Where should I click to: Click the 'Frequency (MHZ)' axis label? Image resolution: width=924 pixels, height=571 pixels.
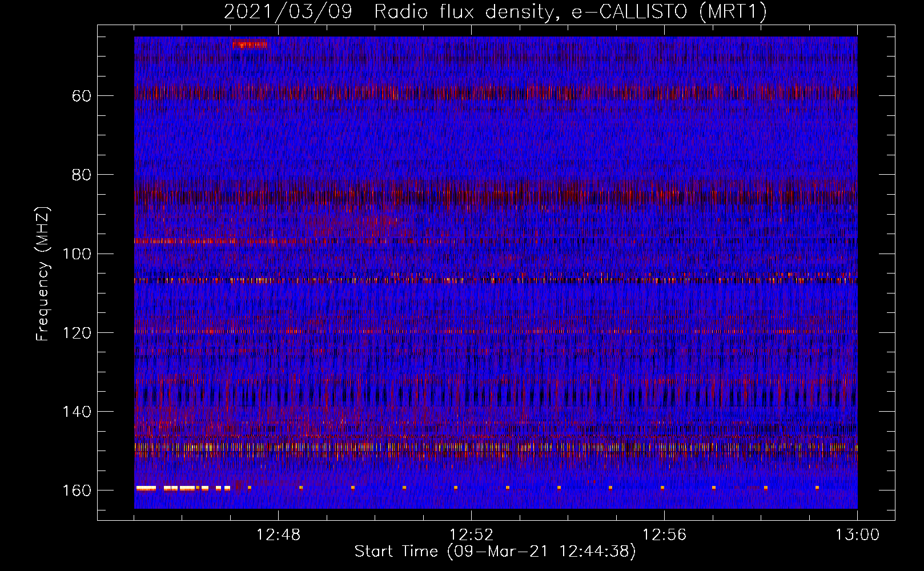[43, 274]
